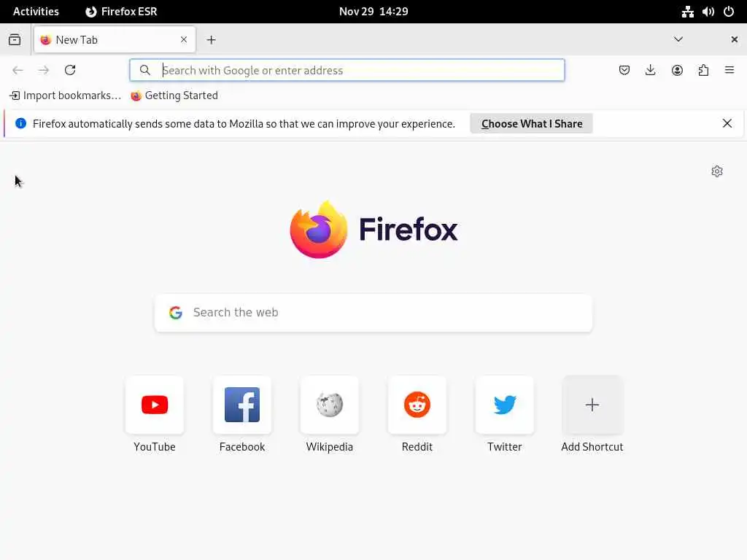This screenshot has width=747, height=560.
Task: Click the info icon in notification bar
Action: click(20, 123)
